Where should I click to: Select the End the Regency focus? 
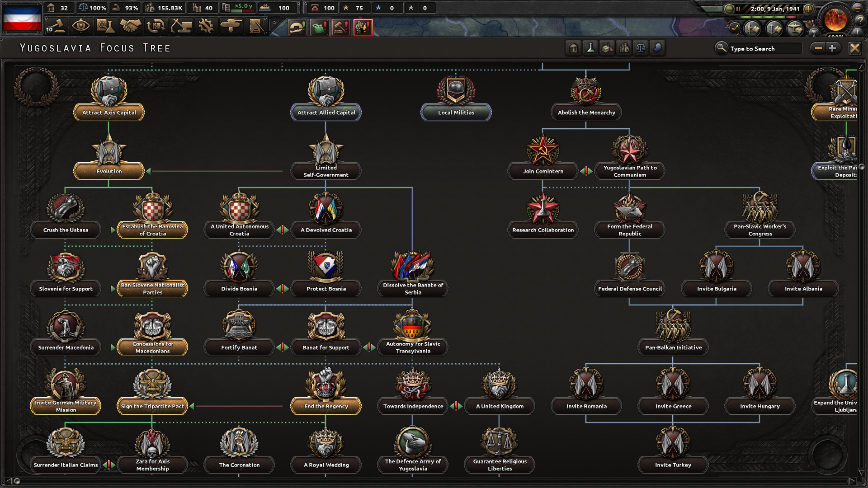(x=326, y=406)
